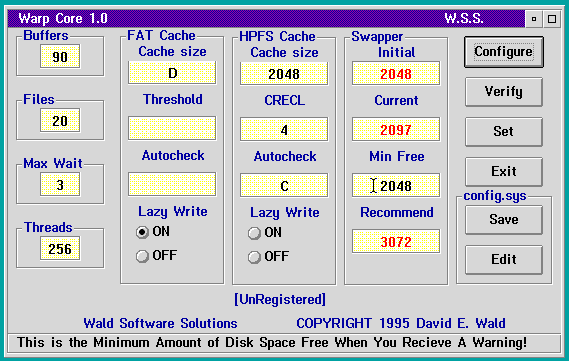
Task: Open config.sys with the Edit button
Action: click(x=504, y=259)
